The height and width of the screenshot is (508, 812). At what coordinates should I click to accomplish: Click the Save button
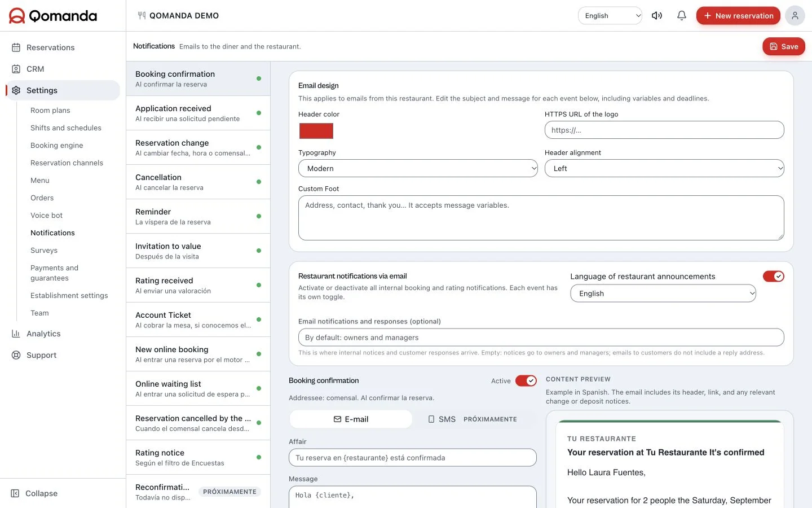784,46
